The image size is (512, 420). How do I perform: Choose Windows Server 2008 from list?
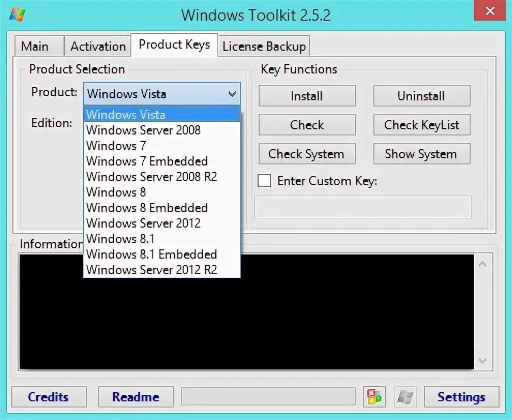click(x=162, y=130)
